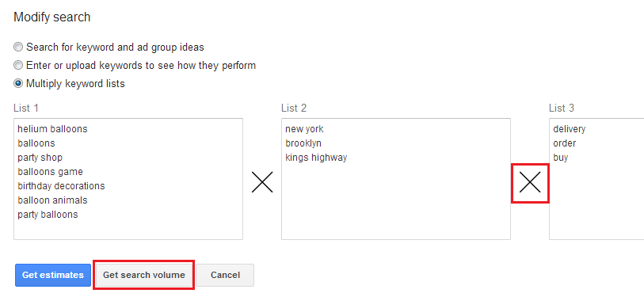The image size is (644, 297).
Task: Select 'Multiply keyword lists' radio button
Action: pos(18,84)
